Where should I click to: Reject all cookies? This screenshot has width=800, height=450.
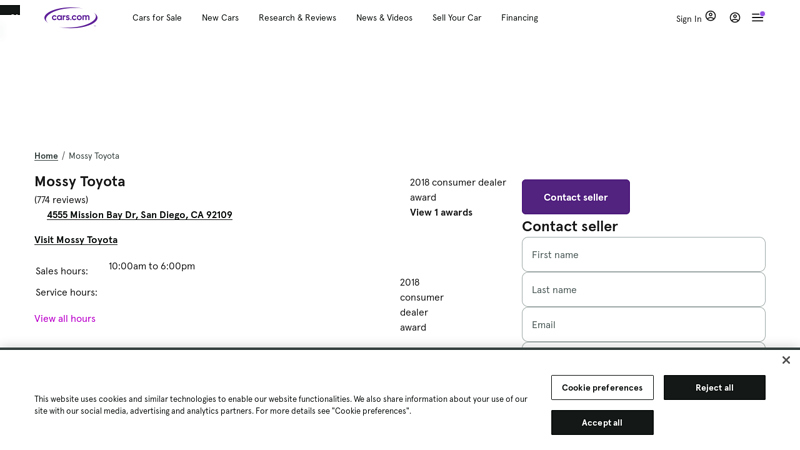click(x=714, y=387)
